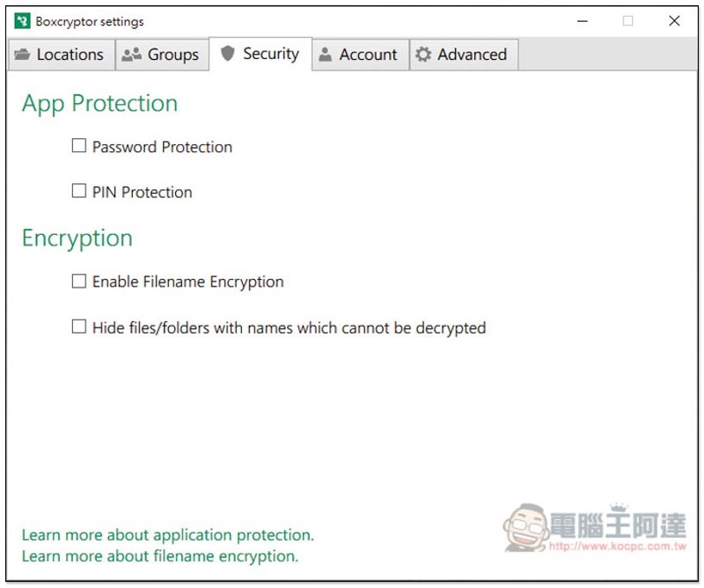
Task: Enable the Password Protection checkbox
Action: tap(79, 146)
